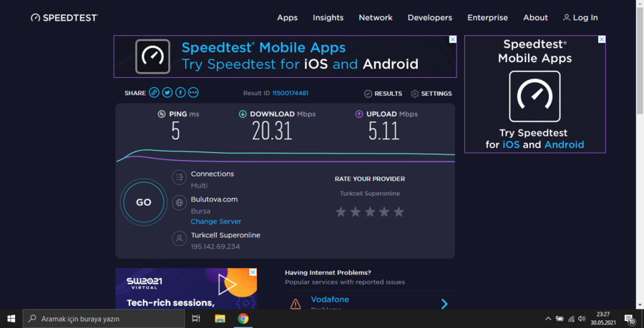Expand the Vodafone problems arrow
The height and width of the screenshot is (328, 644).
(444, 304)
